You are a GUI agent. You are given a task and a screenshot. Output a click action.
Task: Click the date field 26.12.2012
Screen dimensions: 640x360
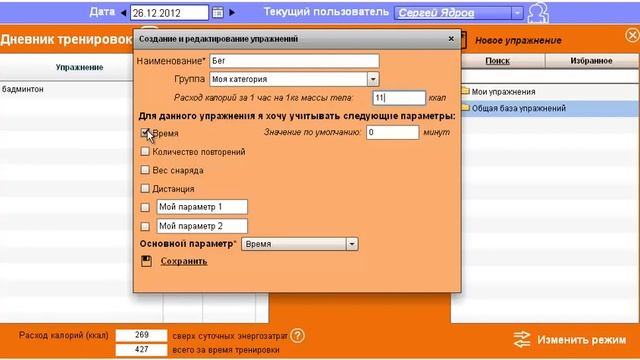click(169, 13)
